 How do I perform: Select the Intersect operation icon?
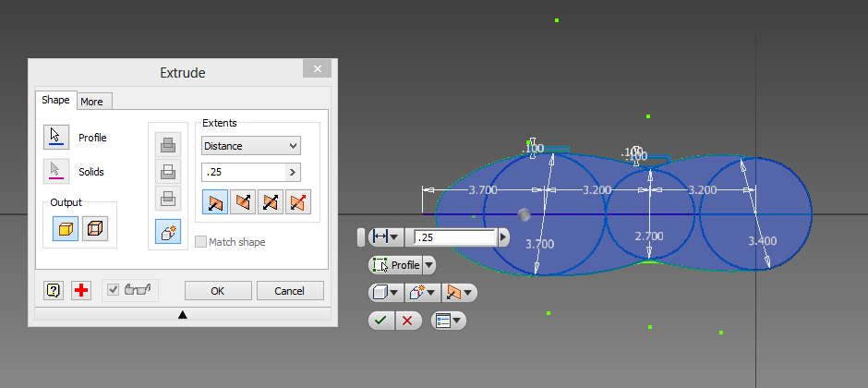(x=168, y=198)
